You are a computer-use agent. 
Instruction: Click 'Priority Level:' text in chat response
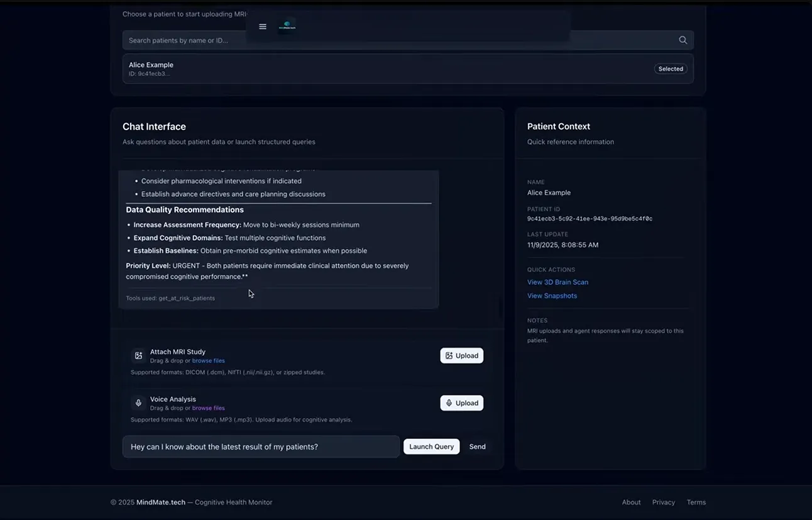pos(148,266)
